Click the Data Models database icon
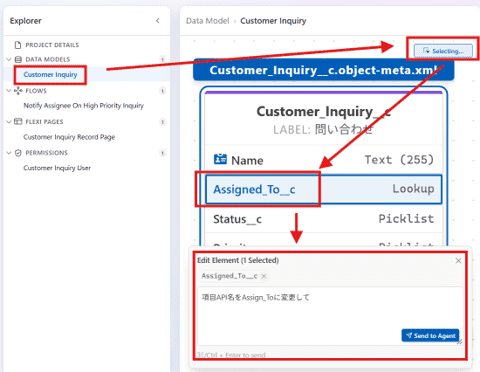Screen dimensions: 480x372 [x=18, y=59]
